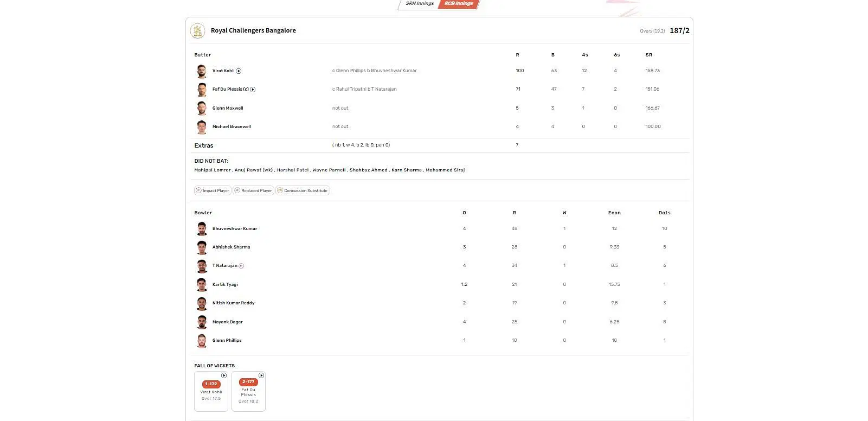Click Wayne Parnell in Did Not Bat list
868x421 pixels.
[329, 170]
